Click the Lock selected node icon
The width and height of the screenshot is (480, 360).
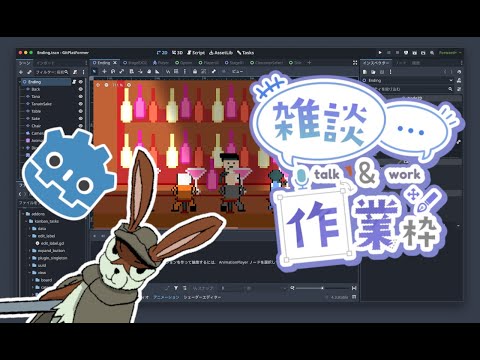(195, 71)
